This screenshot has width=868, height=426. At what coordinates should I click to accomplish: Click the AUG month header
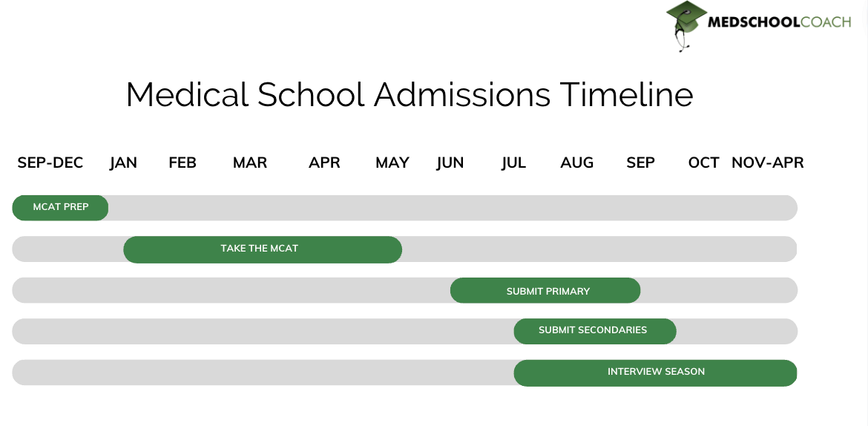[x=577, y=163]
